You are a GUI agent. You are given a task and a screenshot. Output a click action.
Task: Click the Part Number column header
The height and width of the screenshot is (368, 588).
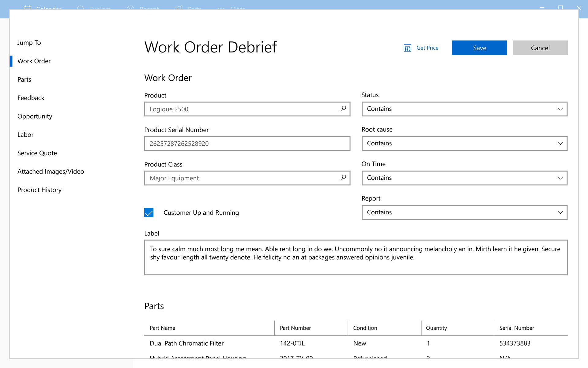tap(295, 328)
